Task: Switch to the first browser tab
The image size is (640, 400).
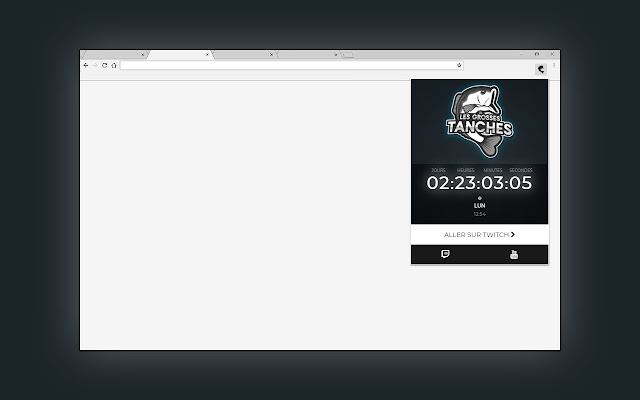Action: click(x=114, y=55)
